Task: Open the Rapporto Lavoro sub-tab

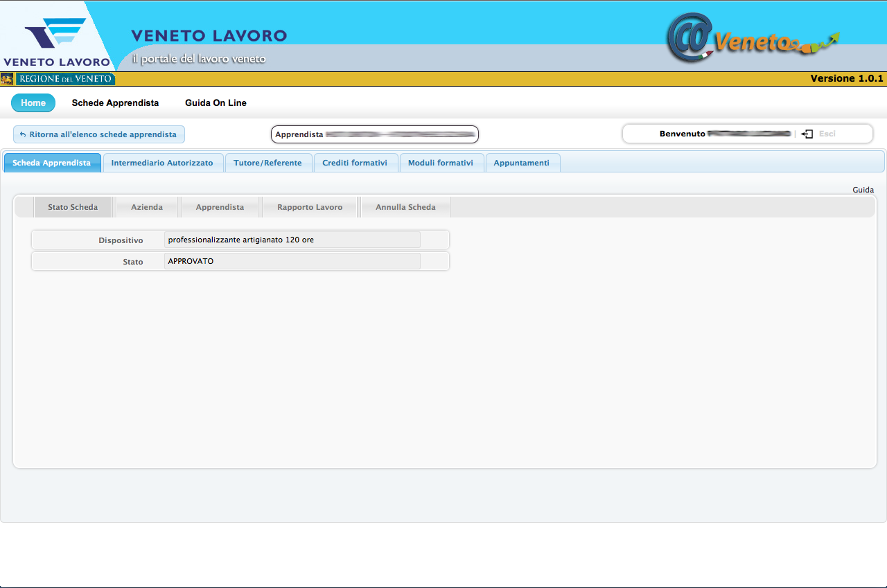Action: pos(310,207)
